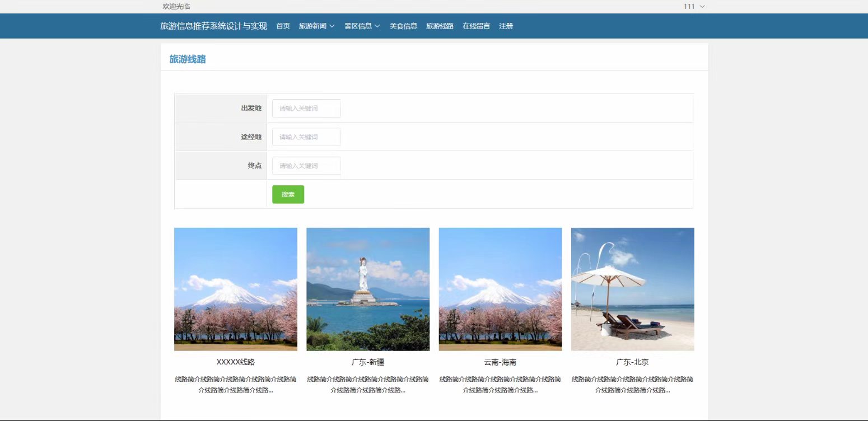The width and height of the screenshot is (868, 421).
Task: Expand the 景区信息 menu
Action: tap(362, 26)
